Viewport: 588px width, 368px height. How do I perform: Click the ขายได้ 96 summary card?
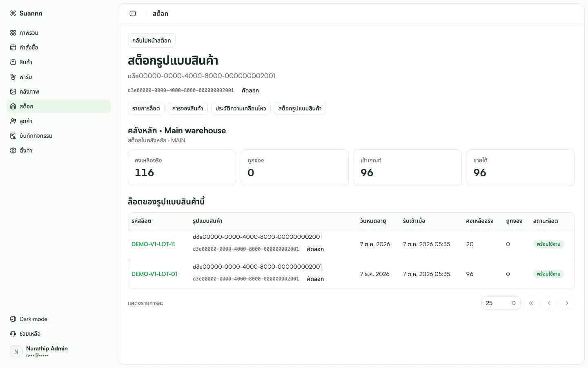[521, 168]
